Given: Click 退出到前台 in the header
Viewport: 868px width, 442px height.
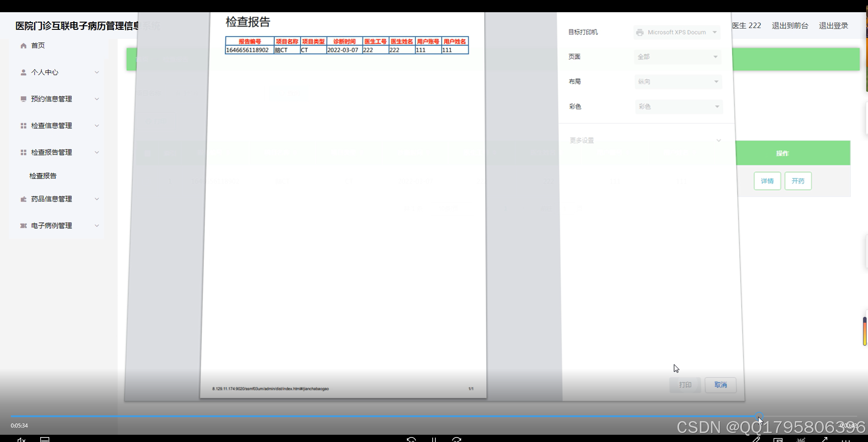Looking at the screenshot, I should [x=790, y=26].
